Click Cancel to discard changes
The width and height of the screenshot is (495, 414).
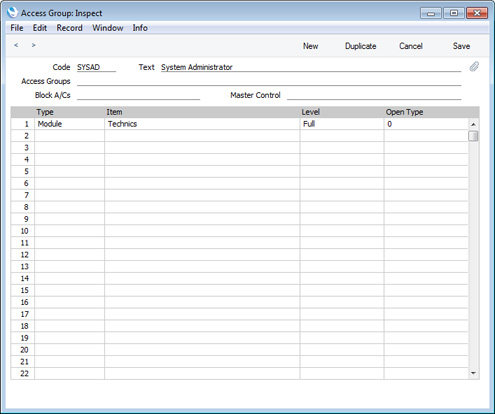(x=411, y=46)
